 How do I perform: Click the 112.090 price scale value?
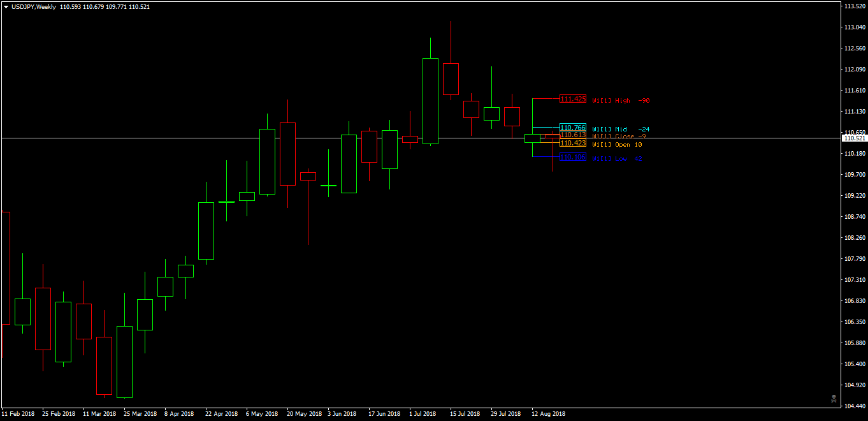click(x=855, y=70)
